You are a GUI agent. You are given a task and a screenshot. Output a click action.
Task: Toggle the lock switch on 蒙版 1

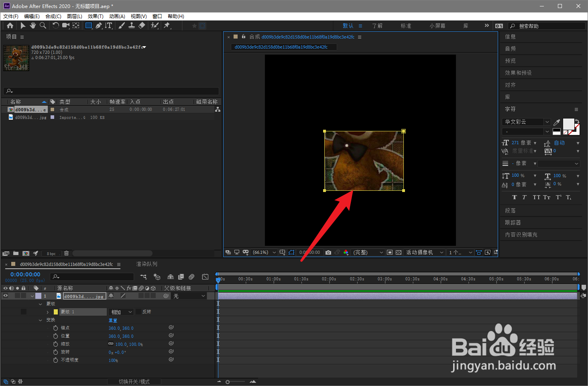24,312
